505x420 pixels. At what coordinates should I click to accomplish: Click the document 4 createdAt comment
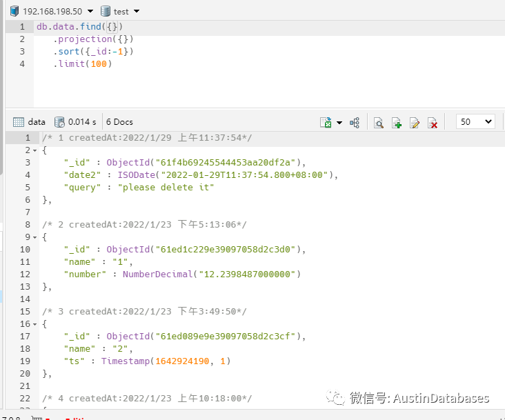pos(147,399)
